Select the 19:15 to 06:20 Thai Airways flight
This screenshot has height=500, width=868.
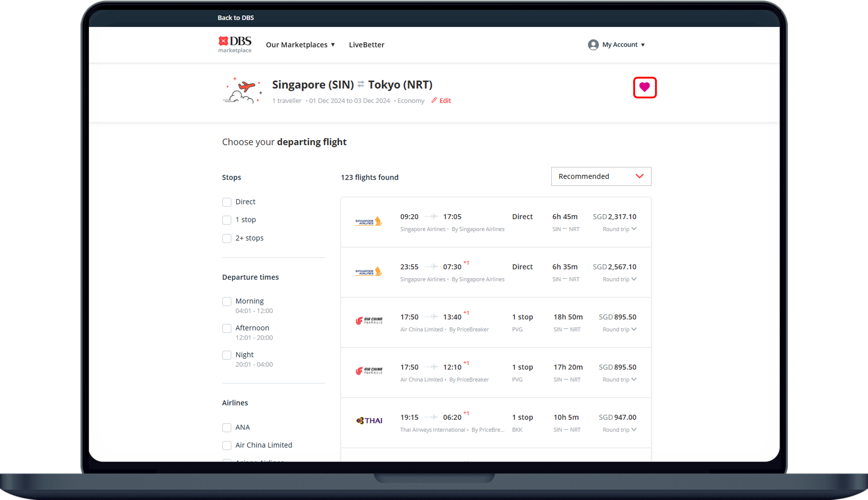(496, 423)
